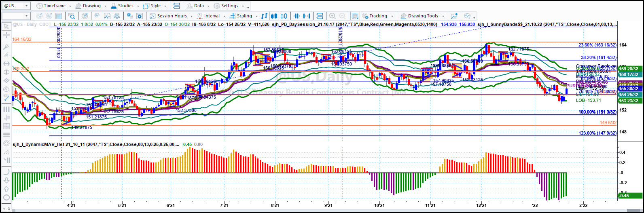The image size is (644, 213).
Task: Expand the Drawing Tools dropdown arrow
Action: coord(443,16)
